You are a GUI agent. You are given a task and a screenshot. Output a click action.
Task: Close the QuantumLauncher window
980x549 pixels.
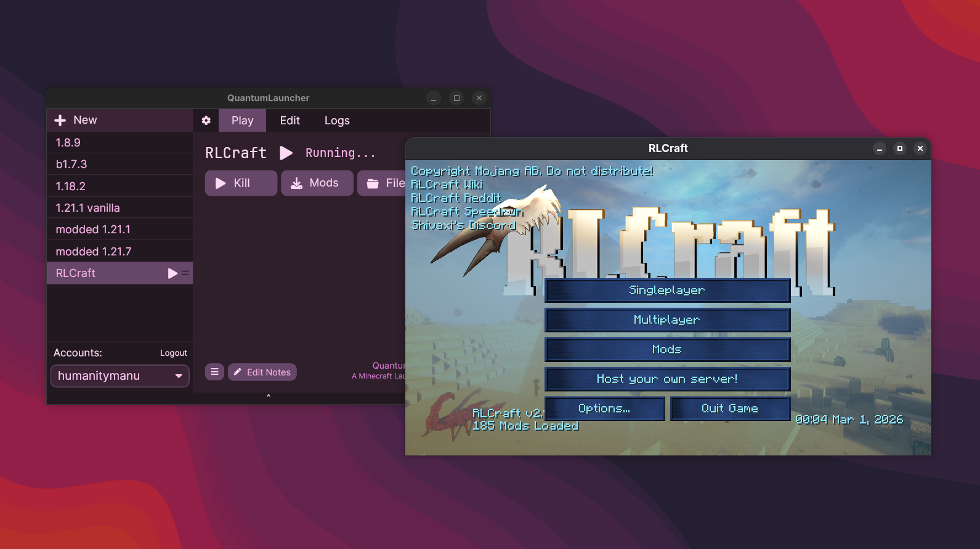click(x=479, y=98)
